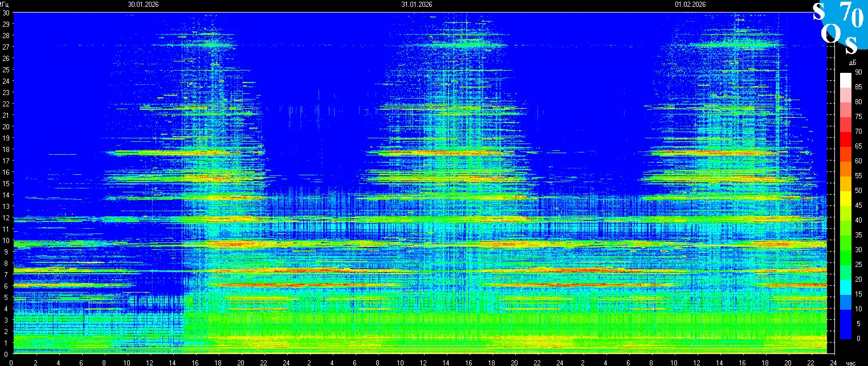
Task: Select the 31.01.2026 date label
Action: pyautogui.click(x=417, y=4)
